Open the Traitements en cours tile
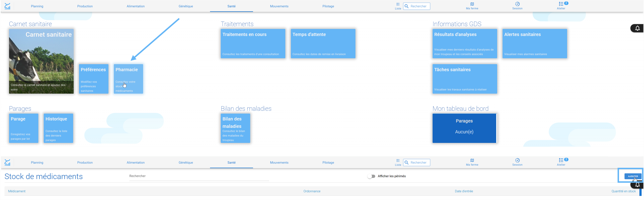644x200 pixels. point(253,43)
